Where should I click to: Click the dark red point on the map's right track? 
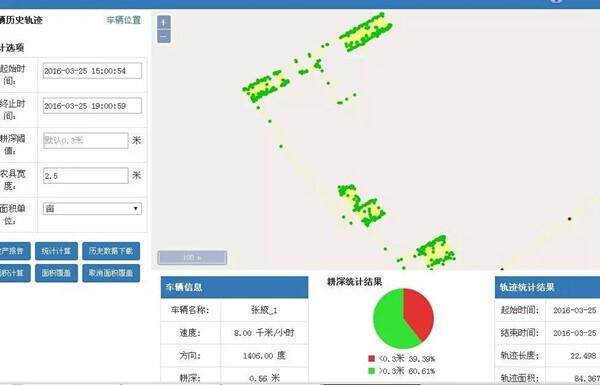(569, 219)
